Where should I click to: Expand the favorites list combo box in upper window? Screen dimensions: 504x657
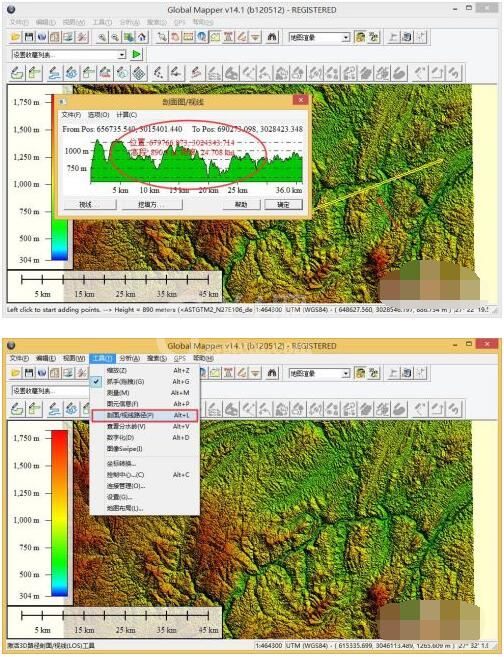(x=69, y=55)
